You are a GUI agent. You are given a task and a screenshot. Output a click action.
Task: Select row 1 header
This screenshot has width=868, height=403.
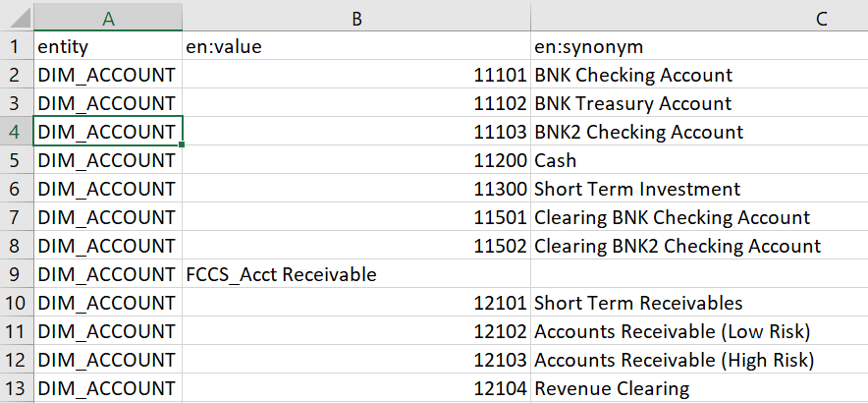coord(16,46)
